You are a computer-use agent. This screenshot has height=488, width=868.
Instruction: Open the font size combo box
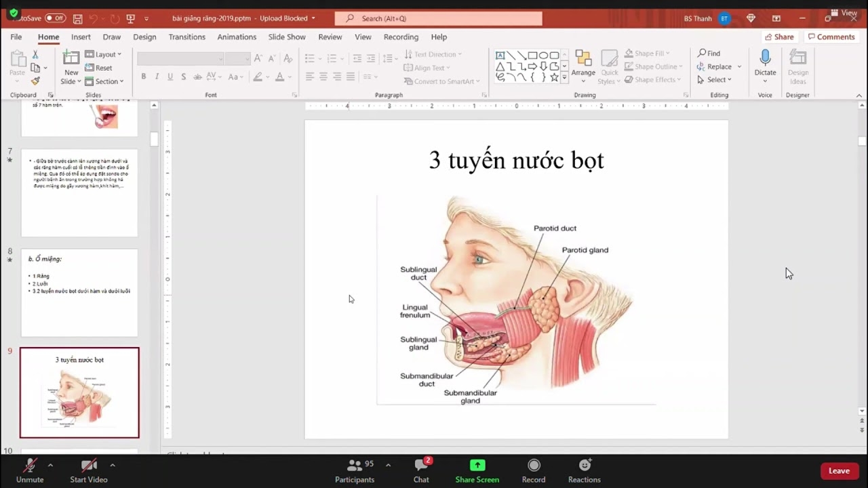tap(238, 59)
